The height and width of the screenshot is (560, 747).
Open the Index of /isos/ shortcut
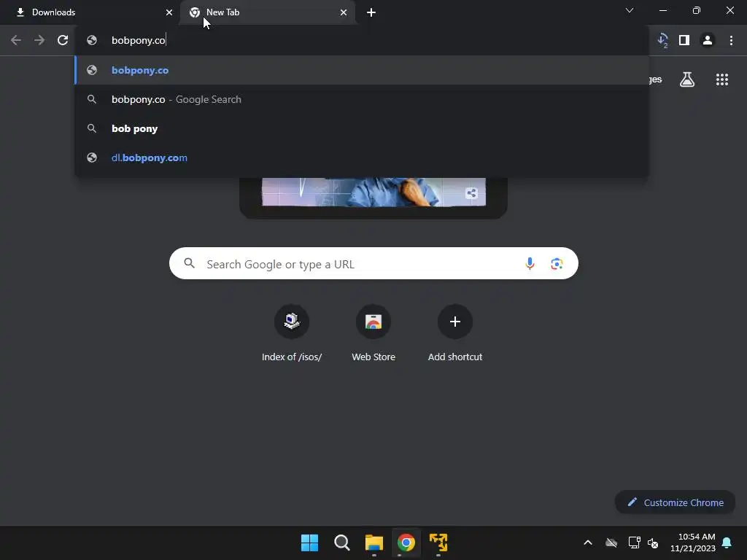coord(292,333)
